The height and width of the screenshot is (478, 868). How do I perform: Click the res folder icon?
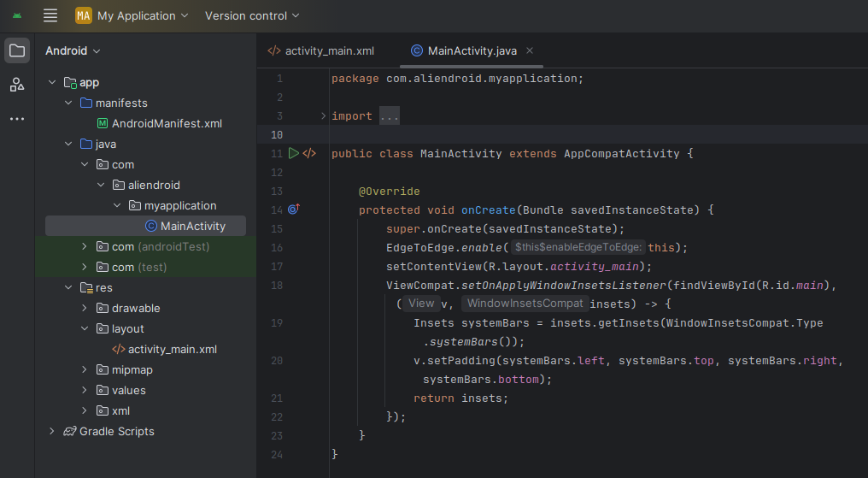(x=86, y=288)
